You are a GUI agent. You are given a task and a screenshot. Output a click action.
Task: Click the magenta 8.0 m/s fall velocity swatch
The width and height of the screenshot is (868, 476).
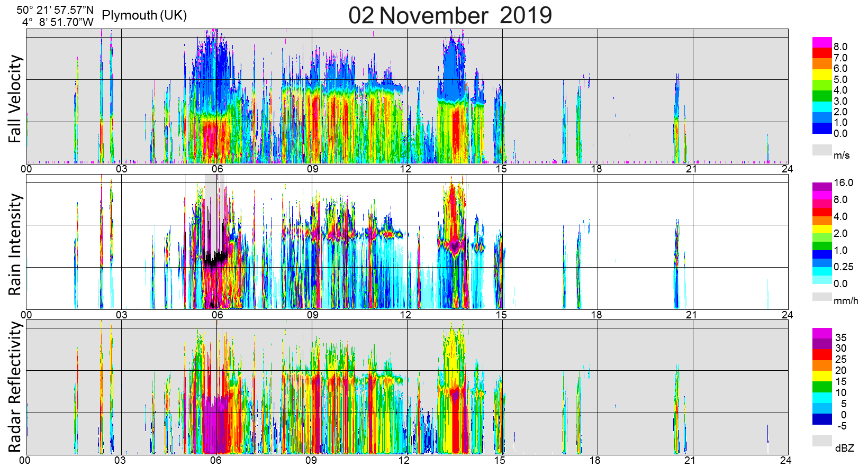[x=822, y=42]
